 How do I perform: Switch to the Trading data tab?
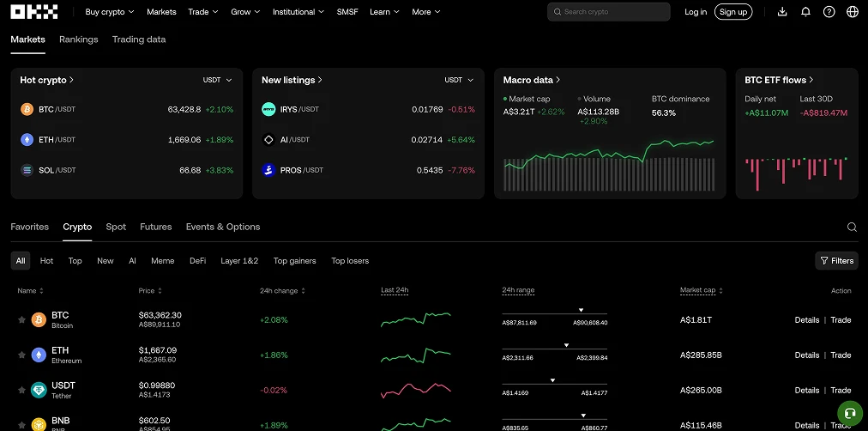[139, 39]
